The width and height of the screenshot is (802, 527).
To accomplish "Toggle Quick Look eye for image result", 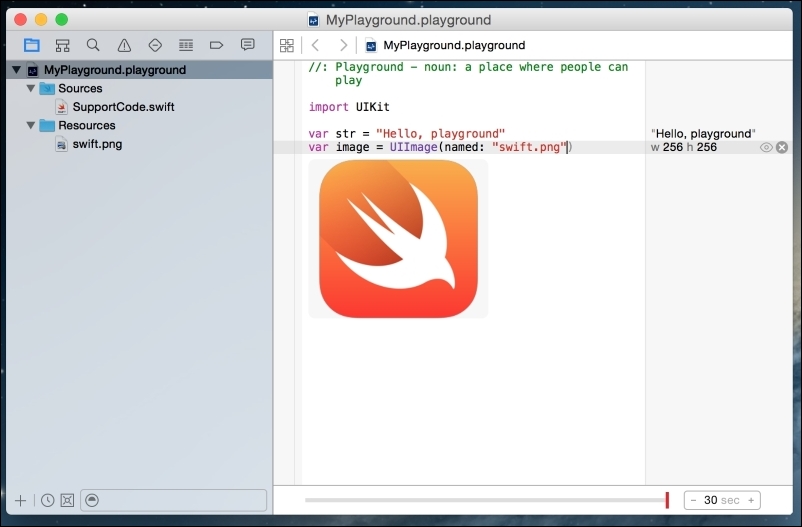I will point(766,147).
